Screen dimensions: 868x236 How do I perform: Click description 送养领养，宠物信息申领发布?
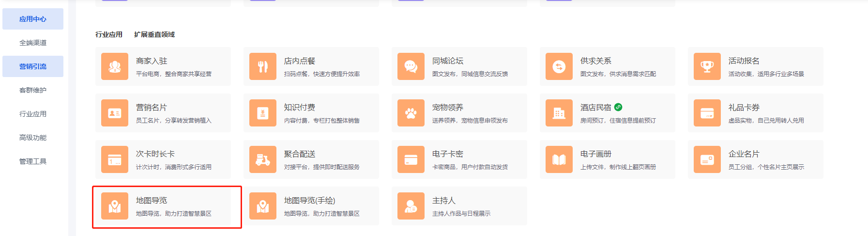[x=470, y=121]
